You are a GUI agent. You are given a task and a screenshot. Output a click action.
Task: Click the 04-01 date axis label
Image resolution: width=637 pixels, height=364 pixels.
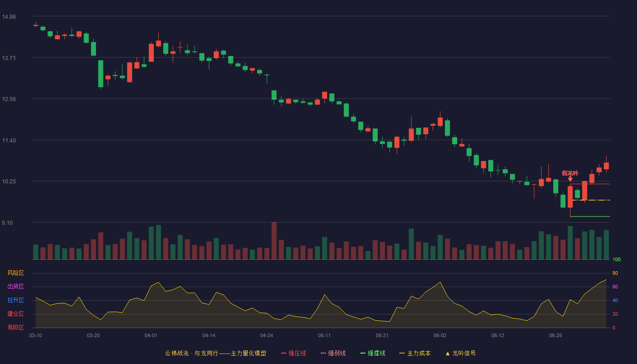(151, 335)
